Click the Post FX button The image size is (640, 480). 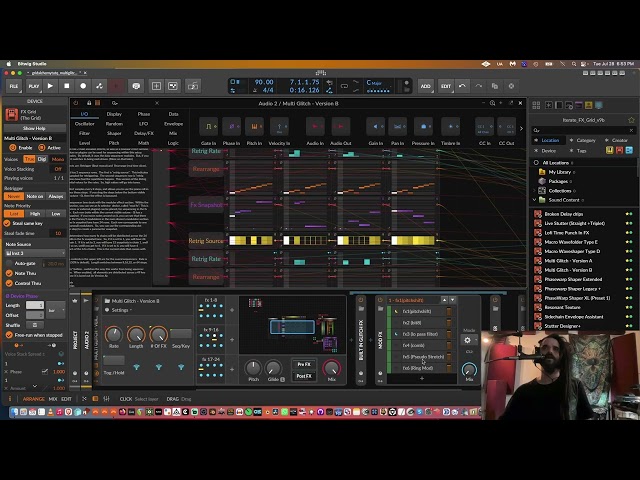point(304,376)
